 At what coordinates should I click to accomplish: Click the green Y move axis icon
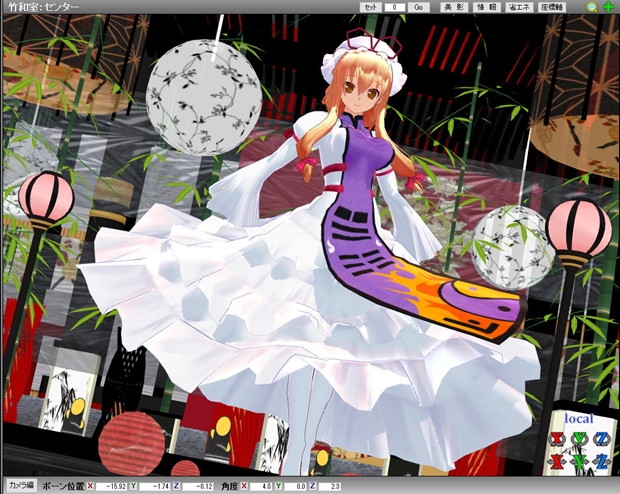pos(579,462)
